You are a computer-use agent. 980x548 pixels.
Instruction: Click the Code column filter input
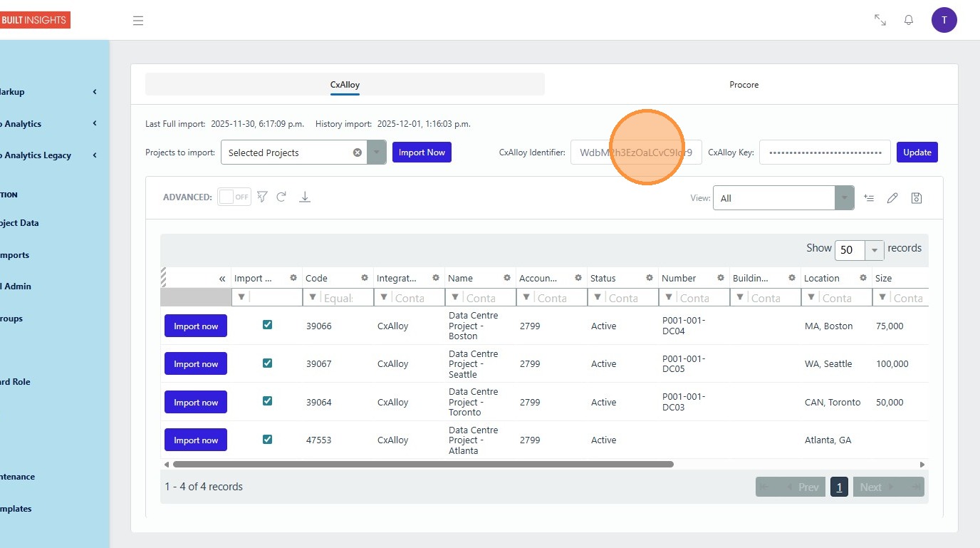[x=347, y=297]
